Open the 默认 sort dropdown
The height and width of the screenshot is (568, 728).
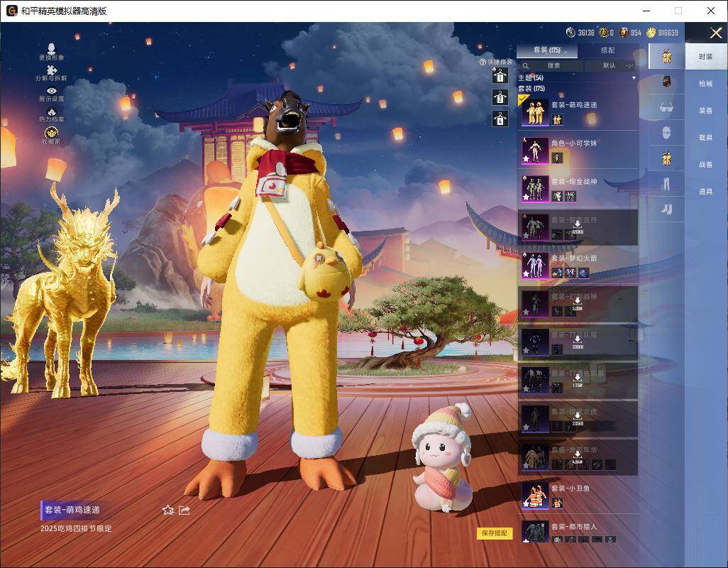611,66
